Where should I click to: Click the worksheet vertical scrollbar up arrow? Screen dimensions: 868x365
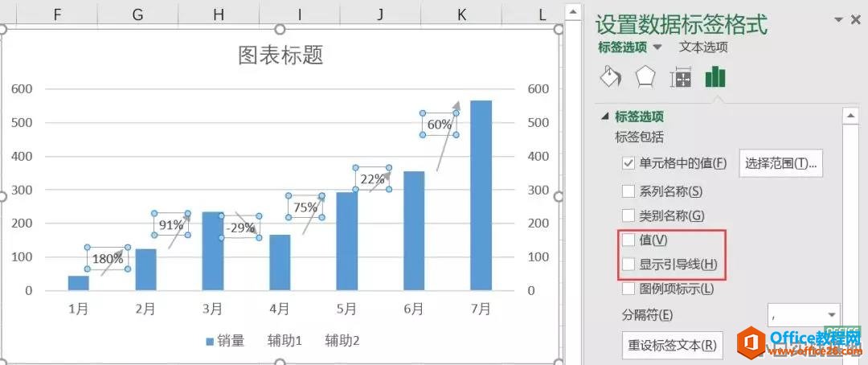coord(573,11)
